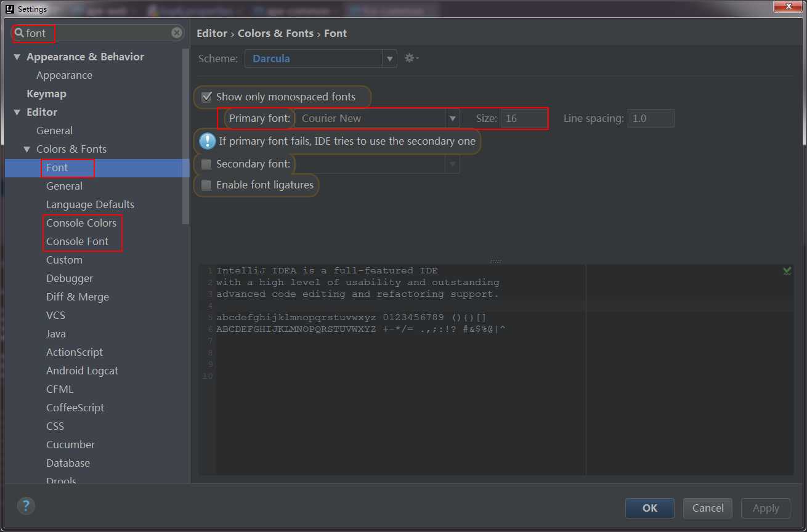The height and width of the screenshot is (532, 807).
Task: Select CFML in the tree
Action: click(x=60, y=389)
